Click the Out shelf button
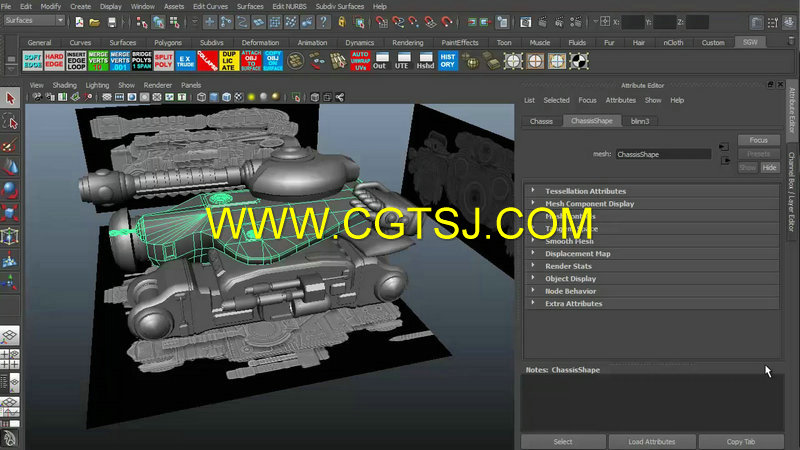The height and width of the screenshot is (450, 800). 382,61
